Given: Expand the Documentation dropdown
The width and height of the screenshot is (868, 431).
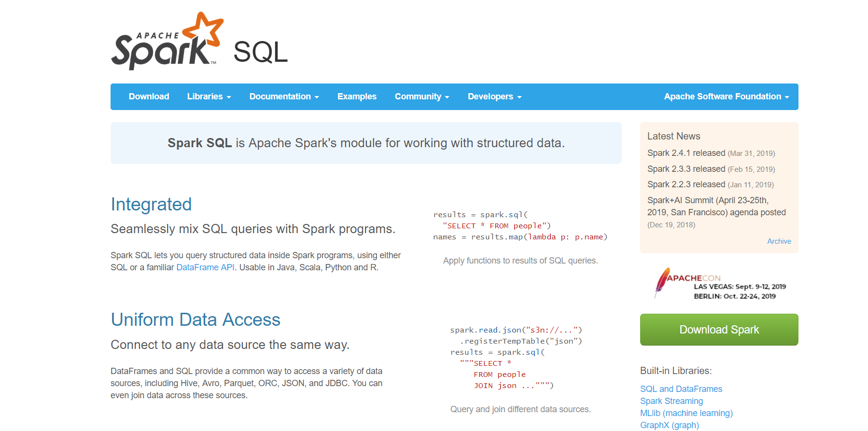Looking at the screenshot, I should coord(284,97).
